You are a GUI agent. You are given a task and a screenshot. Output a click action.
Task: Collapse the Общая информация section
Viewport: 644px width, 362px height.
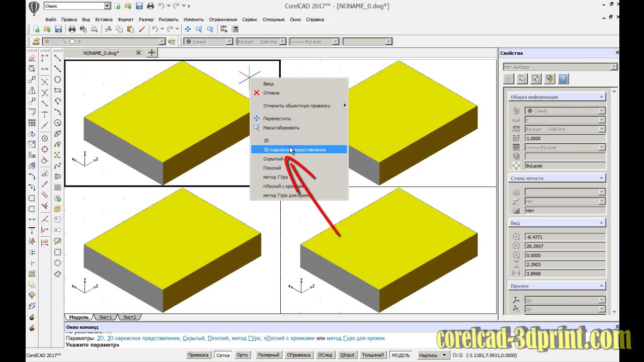tap(601, 97)
